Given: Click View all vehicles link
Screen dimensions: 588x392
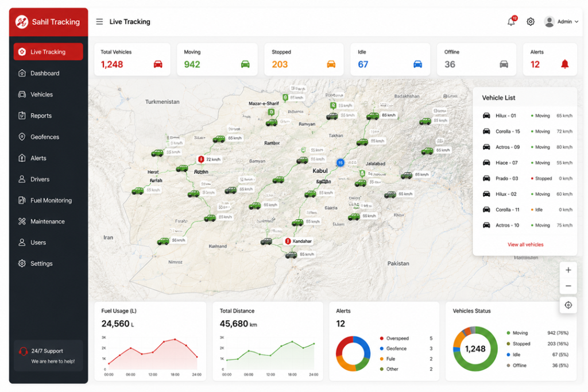Looking at the screenshot, I should tap(525, 244).
